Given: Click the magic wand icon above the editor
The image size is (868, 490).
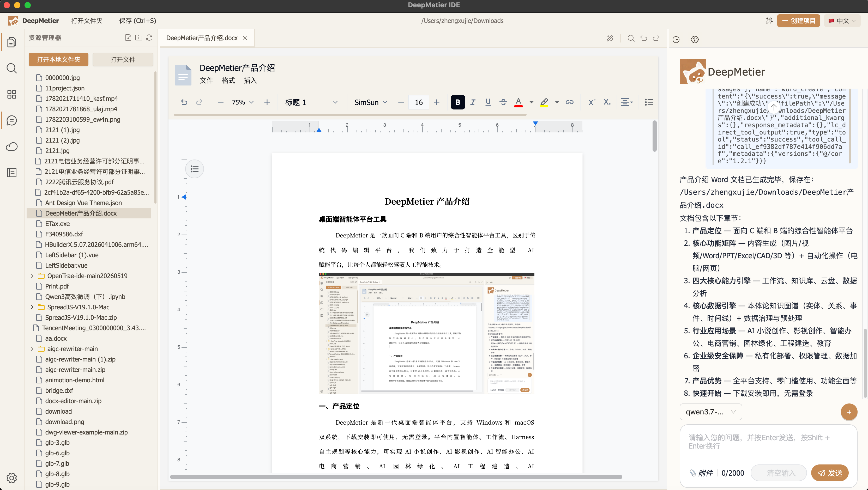Looking at the screenshot, I should pyautogui.click(x=610, y=38).
